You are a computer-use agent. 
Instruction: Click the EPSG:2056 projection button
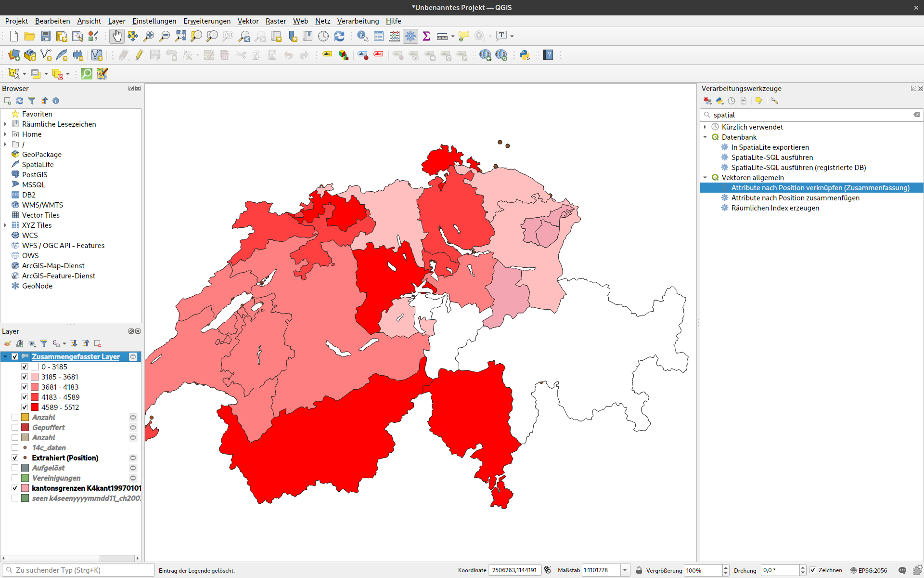pyautogui.click(x=869, y=570)
